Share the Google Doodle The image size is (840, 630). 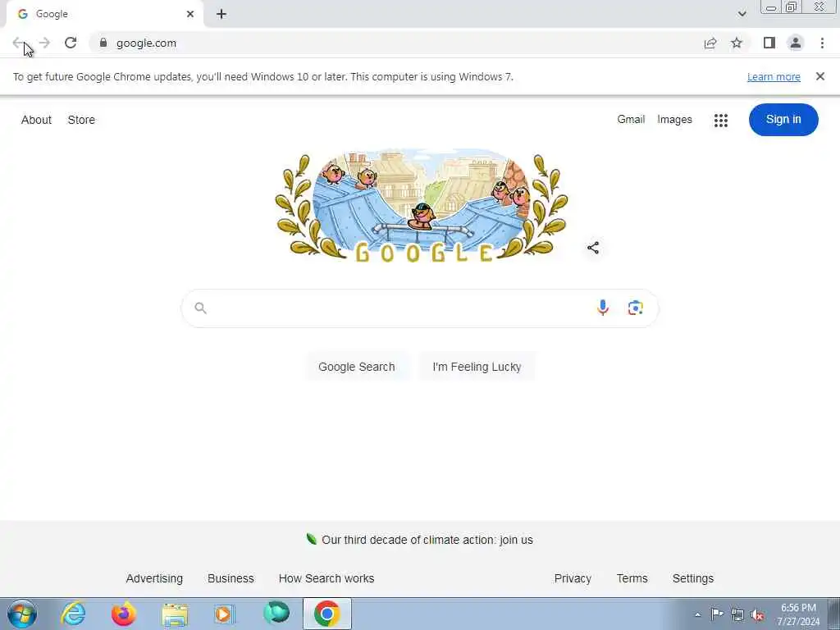coord(593,248)
